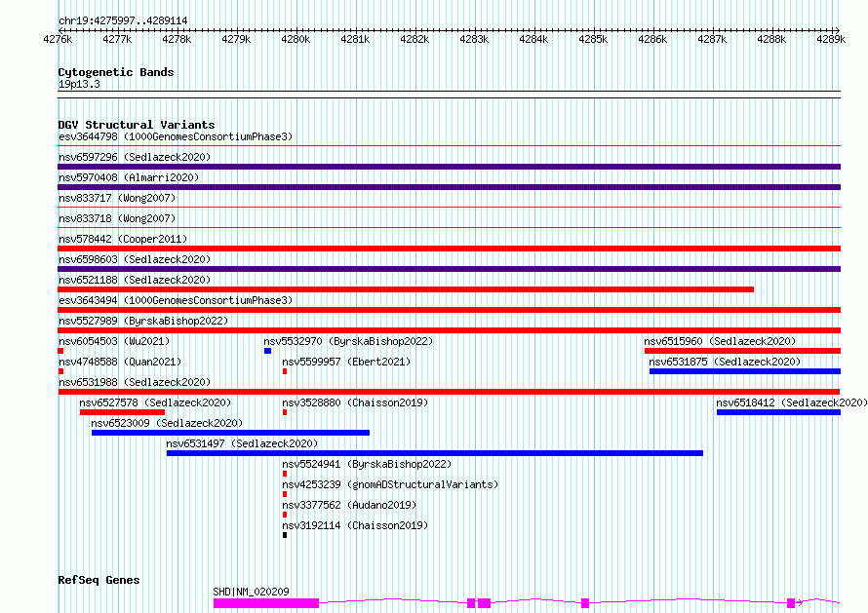The height and width of the screenshot is (613, 868).
Task: Click the 4278k ruler tick label
Action: tap(177, 39)
